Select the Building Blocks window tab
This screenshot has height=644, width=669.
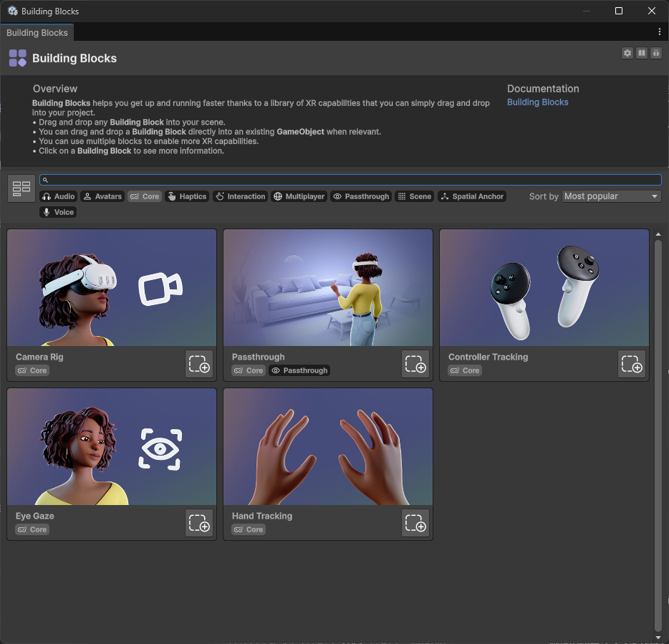(x=37, y=33)
